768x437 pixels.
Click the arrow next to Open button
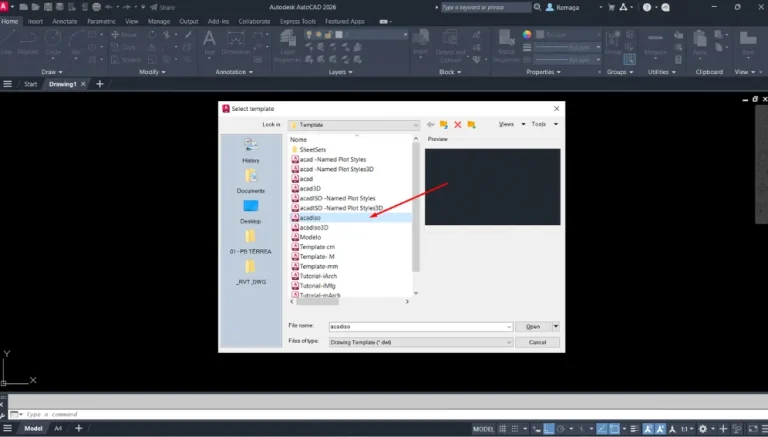click(x=556, y=326)
